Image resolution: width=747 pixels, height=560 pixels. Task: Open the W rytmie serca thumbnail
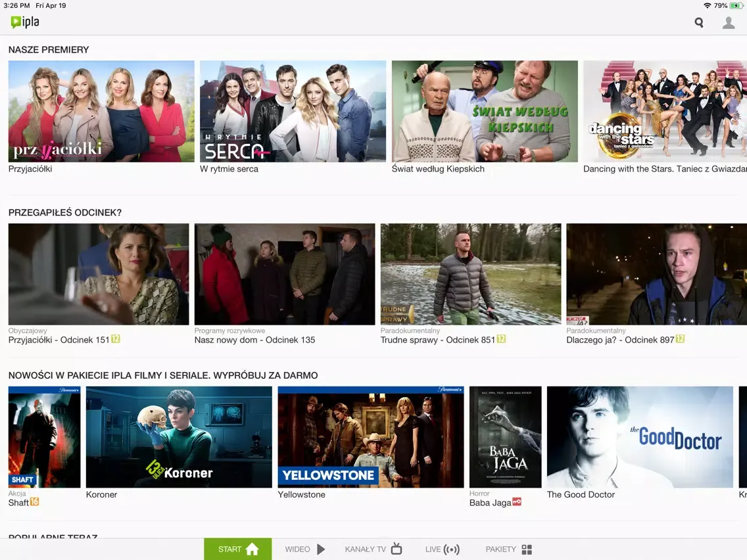pyautogui.click(x=293, y=112)
